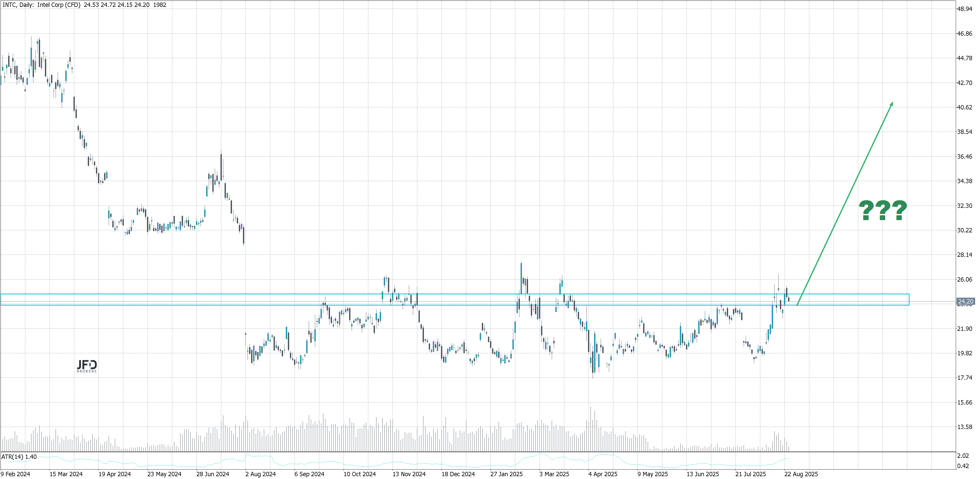Viewport: 980px width, 479px height.
Task: Click the 21 Jul 2025 date label
Action: 751,474
